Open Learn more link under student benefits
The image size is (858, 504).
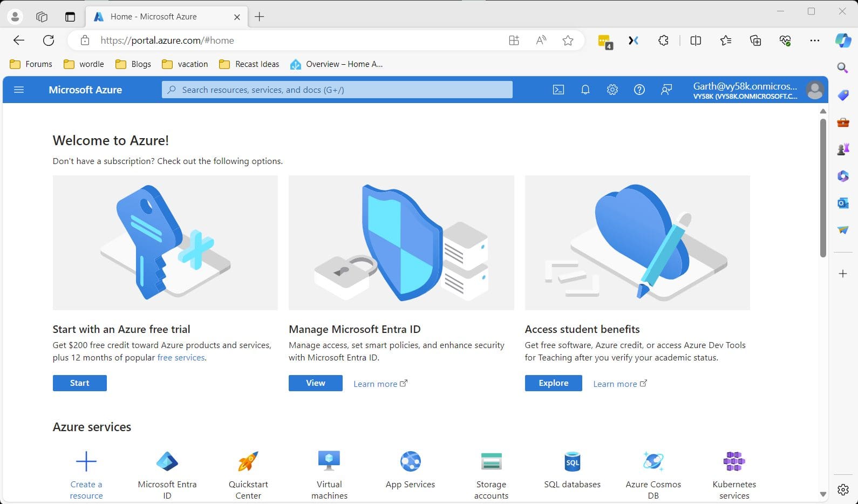[620, 384]
